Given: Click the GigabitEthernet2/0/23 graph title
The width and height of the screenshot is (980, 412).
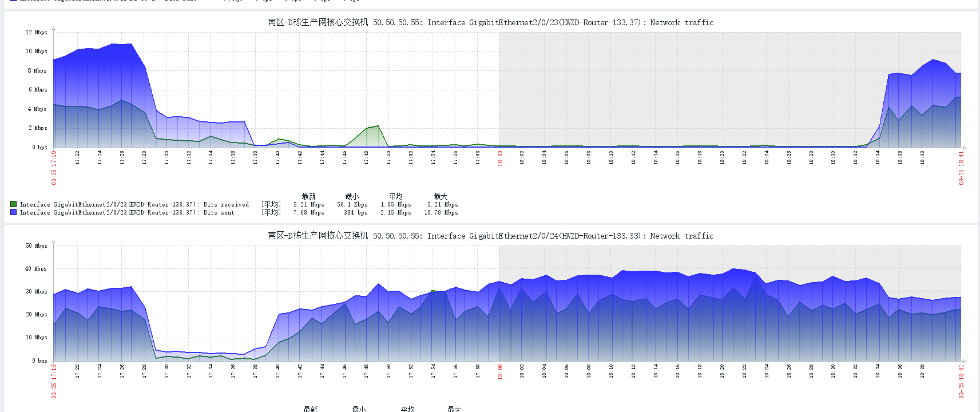Looking at the screenshot, I should 490,22.
